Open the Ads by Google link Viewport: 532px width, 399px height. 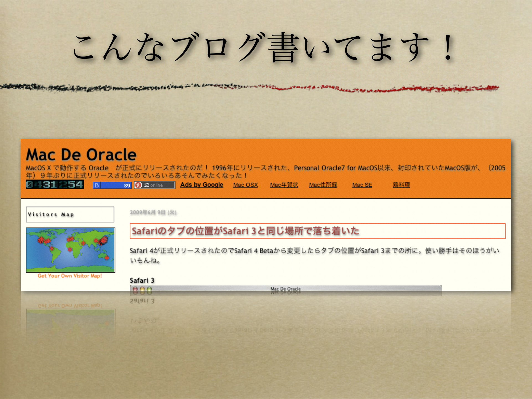point(202,185)
